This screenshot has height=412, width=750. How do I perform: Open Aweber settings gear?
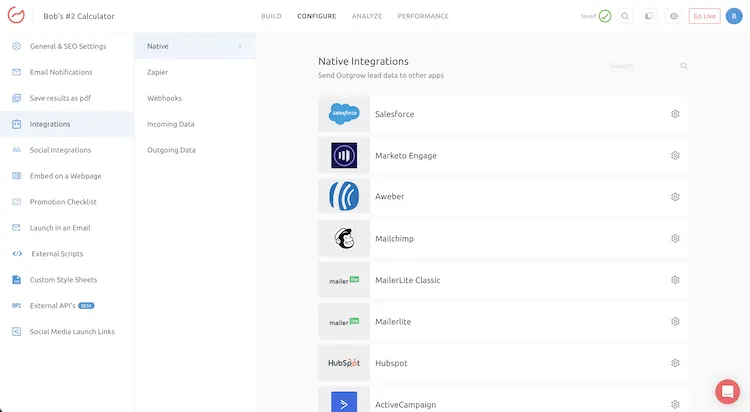pyautogui.click(x=675, y=197)
